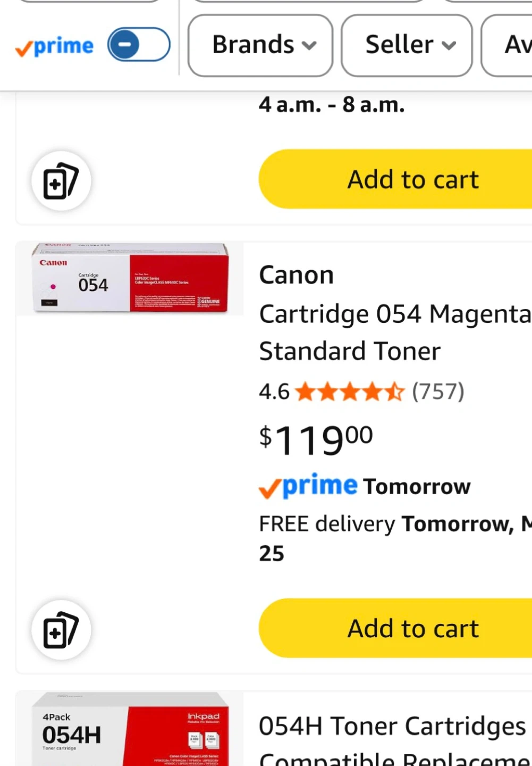This screenshot has width=532, height=766.
Task: Click the '4 a.m. - 8 a.m.' delivery window
Action: tap(332, 105)
